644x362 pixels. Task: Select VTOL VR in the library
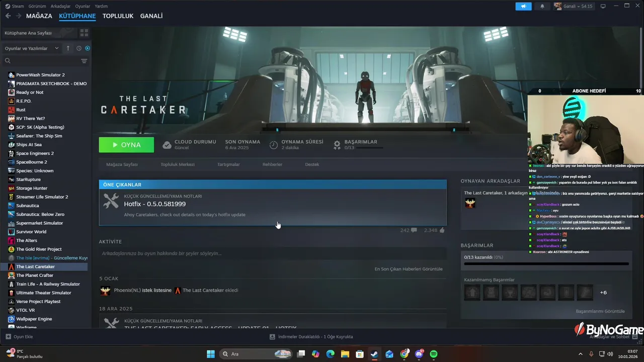25,310
